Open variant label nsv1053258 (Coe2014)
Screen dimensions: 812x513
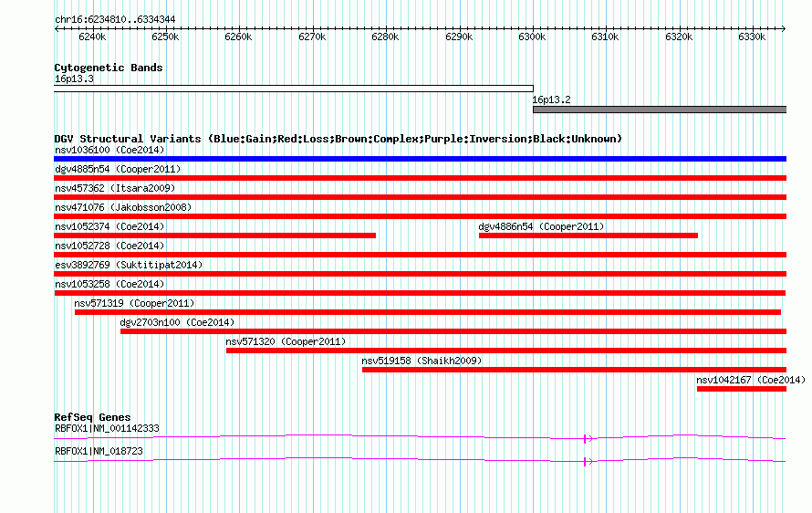pyautogui.click(x=109, y=284)
